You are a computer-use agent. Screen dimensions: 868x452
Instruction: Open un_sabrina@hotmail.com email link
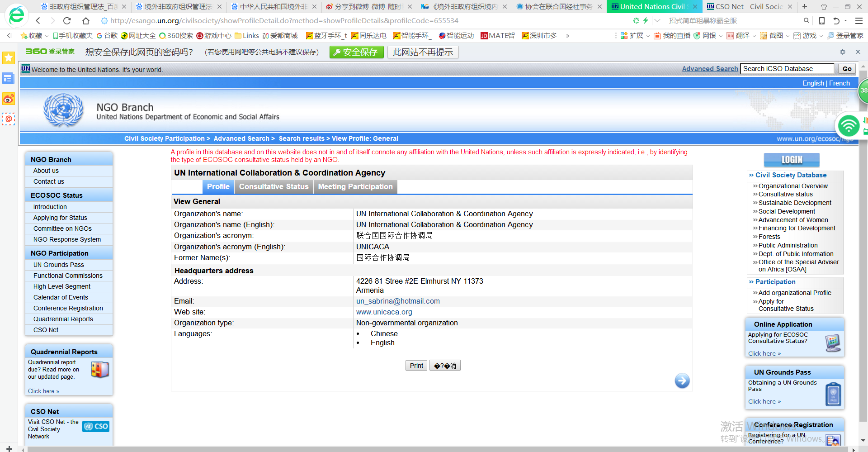pyautogui.click(x=398, y=301)
